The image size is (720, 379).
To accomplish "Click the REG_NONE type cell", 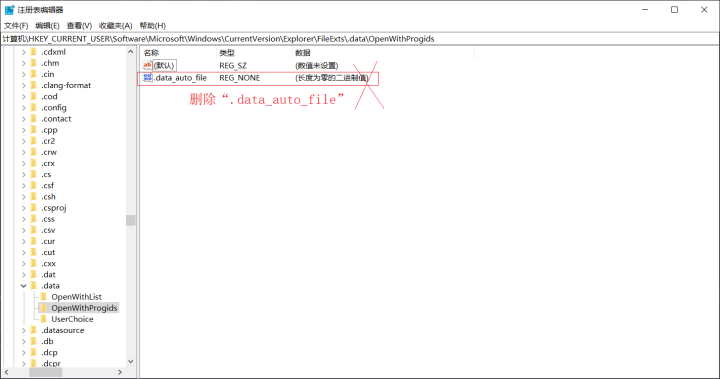I will coord(240,78).
